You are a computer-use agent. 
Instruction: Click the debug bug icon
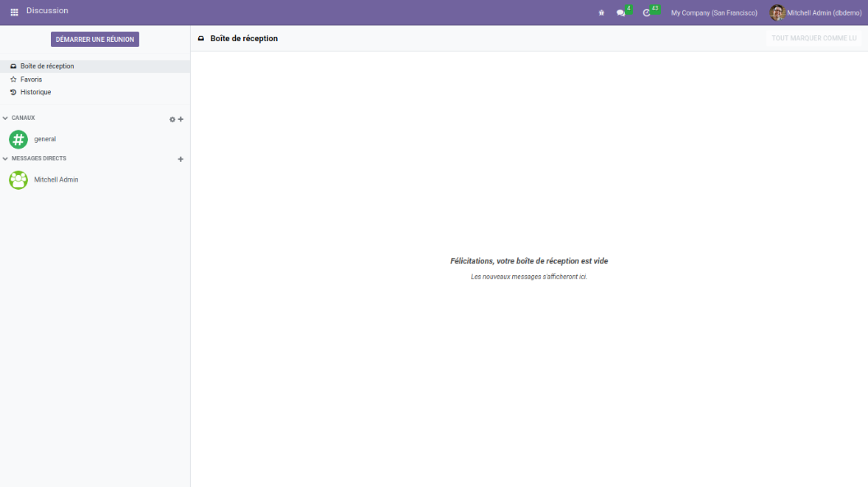point(602,12)
